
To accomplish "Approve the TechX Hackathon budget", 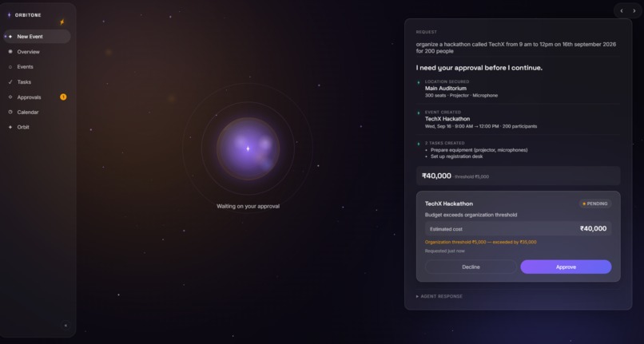I will [566, 267].
